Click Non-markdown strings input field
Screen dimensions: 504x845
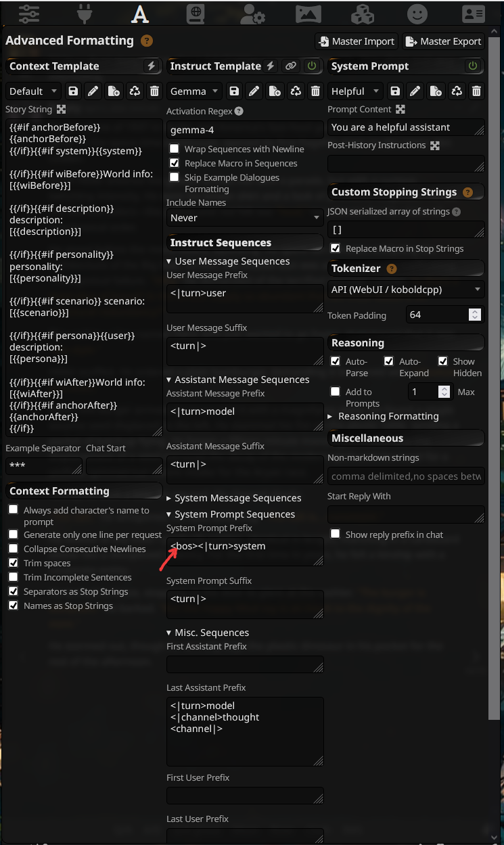pos(406,476)
